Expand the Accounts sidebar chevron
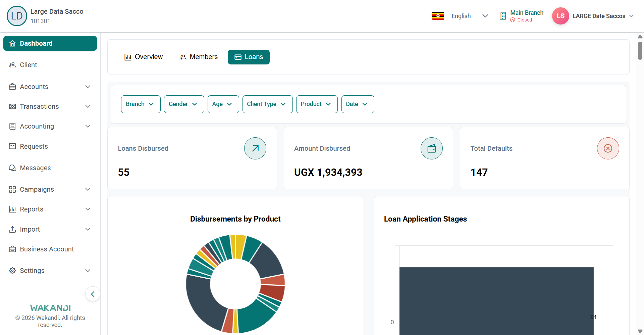 (x=88, y=87)
